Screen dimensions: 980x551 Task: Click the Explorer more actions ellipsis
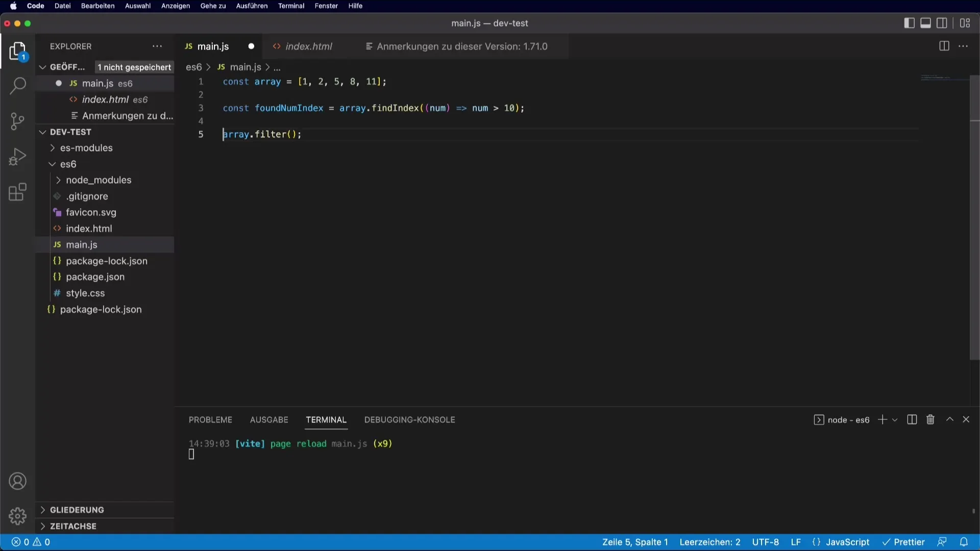tap(157, 46)
